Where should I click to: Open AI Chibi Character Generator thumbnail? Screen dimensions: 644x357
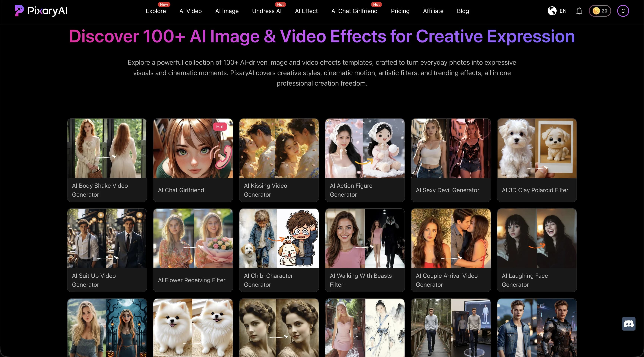click(x=279, y=238)
